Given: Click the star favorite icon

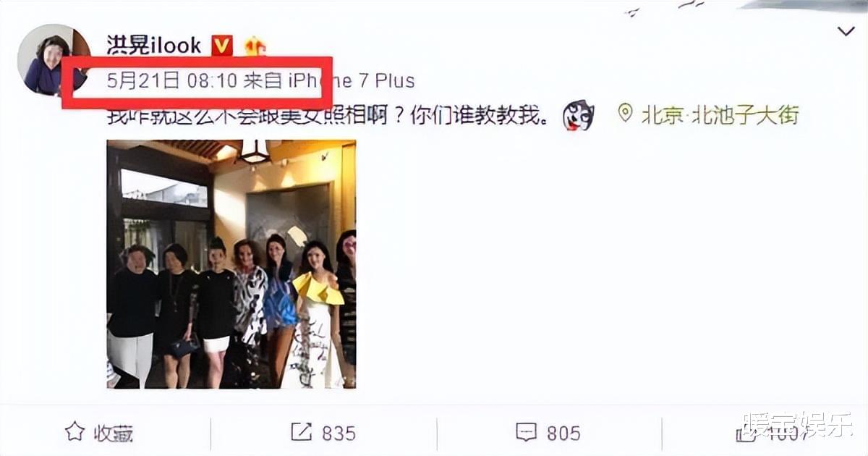Looking at the screenshot, I should [x=75, y=433].
